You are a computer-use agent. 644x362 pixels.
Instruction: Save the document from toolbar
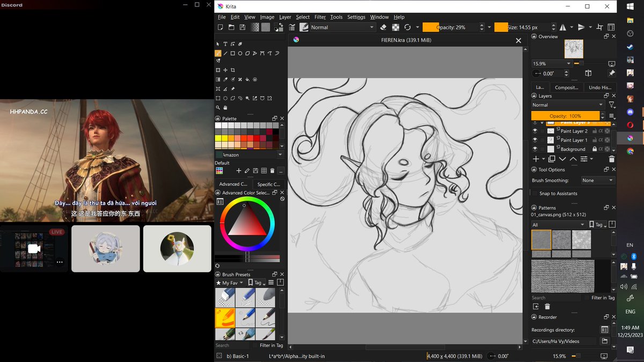pyautogui.click(x=243, y=27)
